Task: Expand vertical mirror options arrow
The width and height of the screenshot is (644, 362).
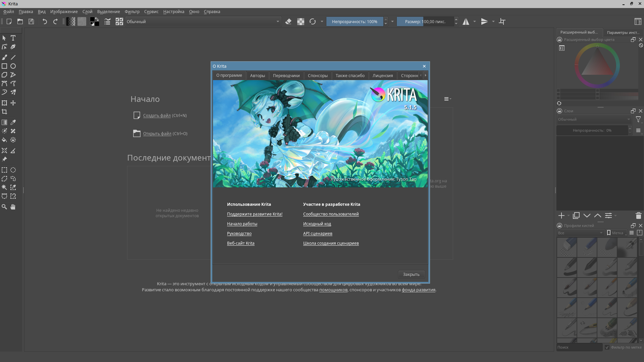Action: (493, 21)
